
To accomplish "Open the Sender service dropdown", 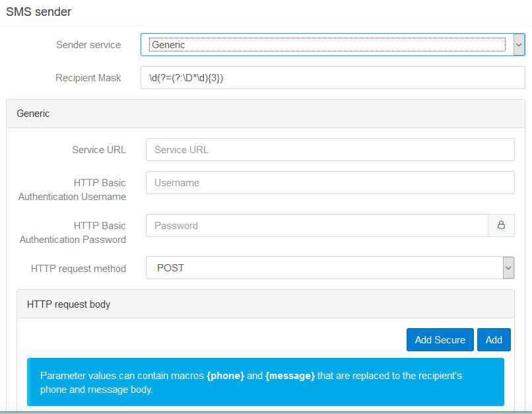I will [x=333, y=44].
